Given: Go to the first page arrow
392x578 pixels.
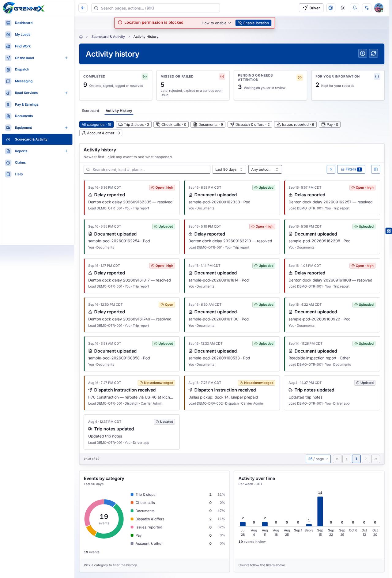Looking at the screenshot, I should click(x=337, y=459).
